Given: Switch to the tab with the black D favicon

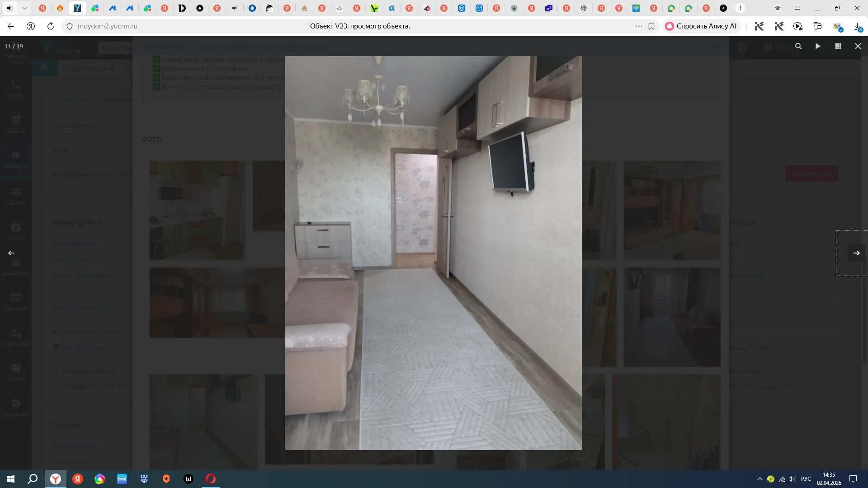Looking at the screenshot, I should [182, 8].
